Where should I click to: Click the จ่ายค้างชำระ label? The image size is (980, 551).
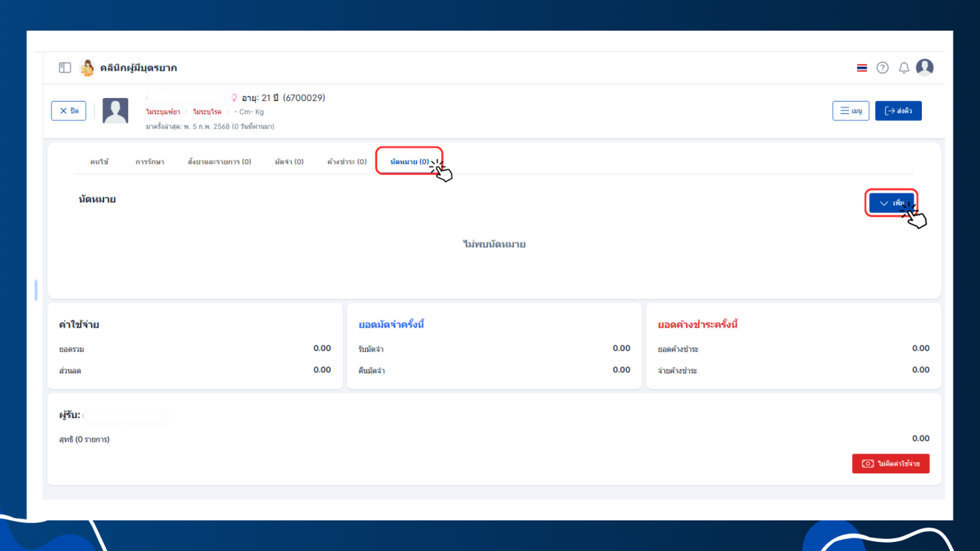click(678, 370)
